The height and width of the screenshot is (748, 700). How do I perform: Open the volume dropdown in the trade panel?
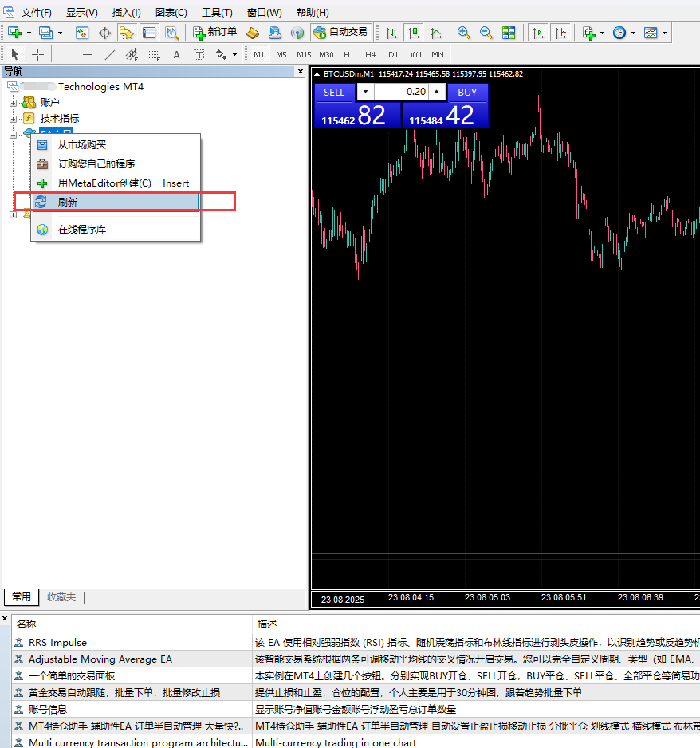364,92
